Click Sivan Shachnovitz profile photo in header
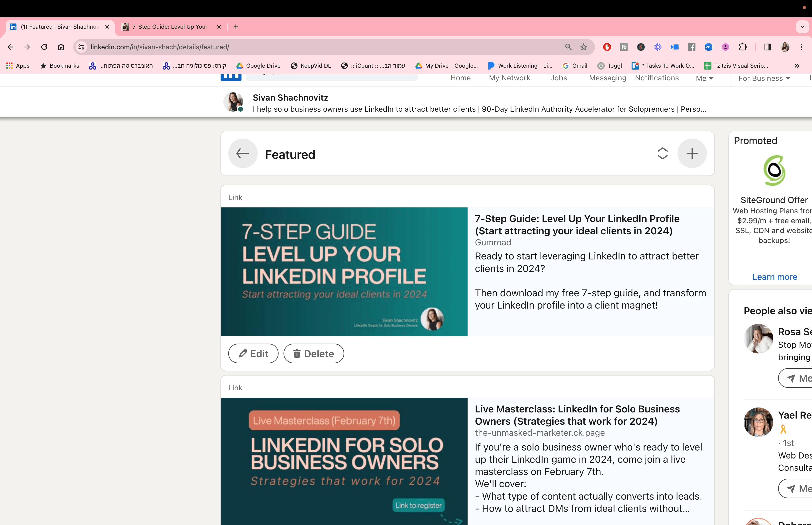The height and width of the screenshot is (525, 812). 233,102
